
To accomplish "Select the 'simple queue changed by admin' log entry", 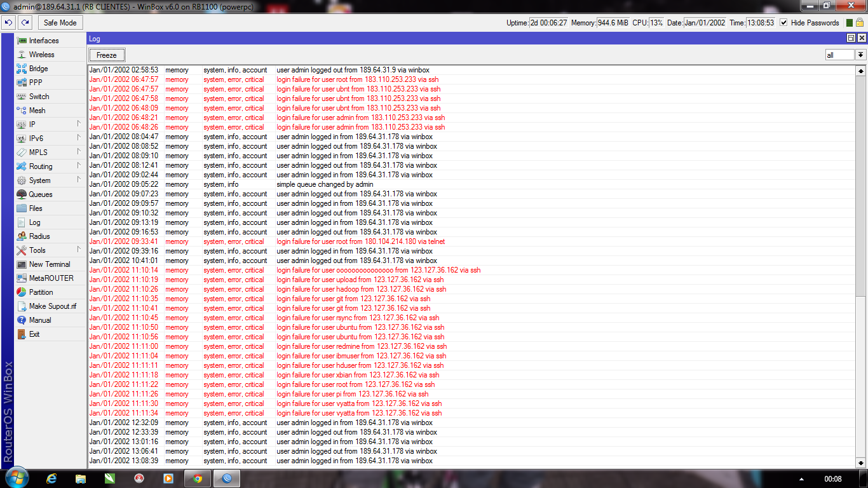I will pos(471,184).
